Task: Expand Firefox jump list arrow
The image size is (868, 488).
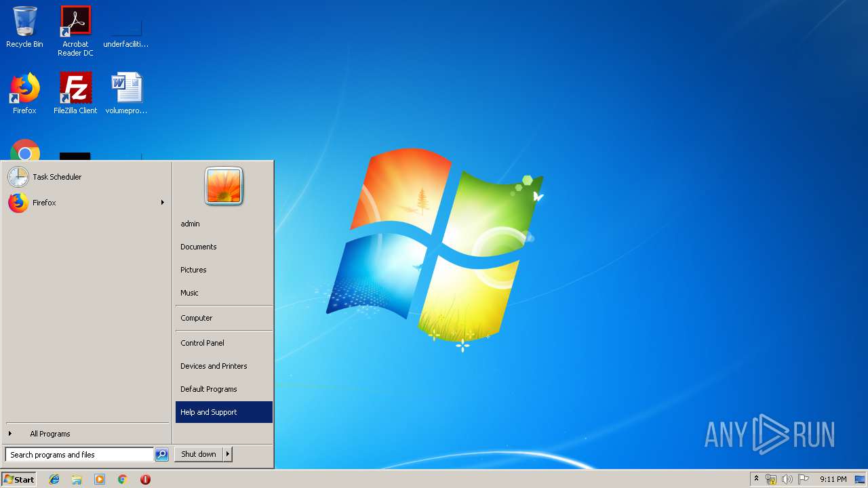Action: click(163, 203)
